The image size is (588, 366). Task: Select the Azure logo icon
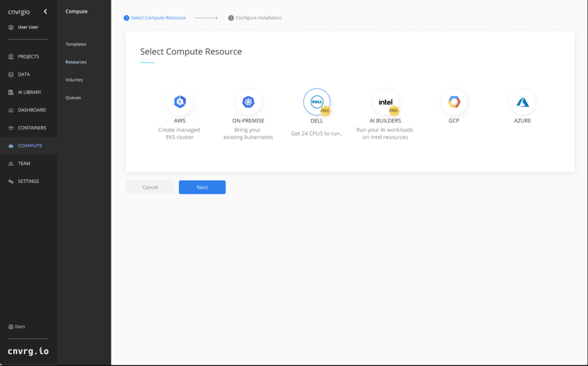523,102
